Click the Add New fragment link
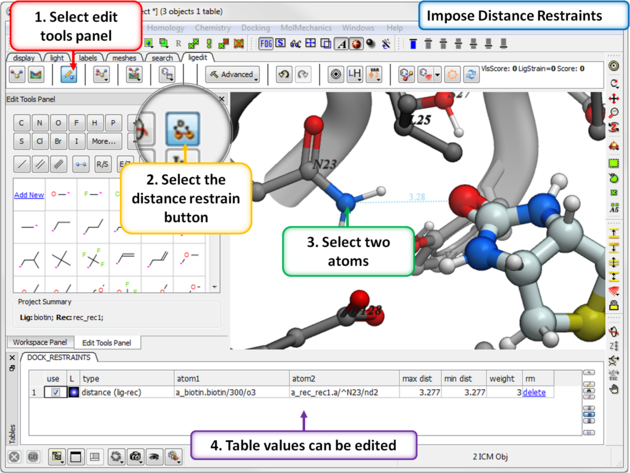Screen dimensions: 630x473 tap(29, 195)
